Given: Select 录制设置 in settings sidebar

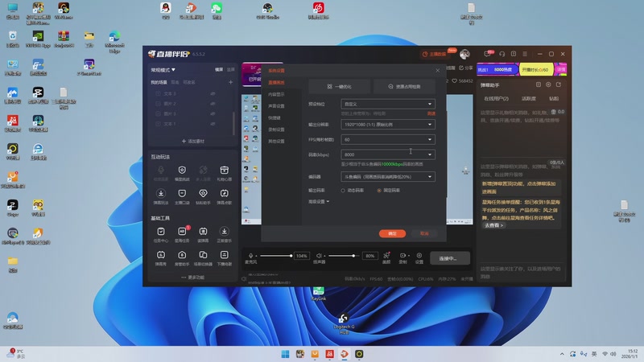Looking at the screenshot, I should pyautogui.click(x=276, y=130).
